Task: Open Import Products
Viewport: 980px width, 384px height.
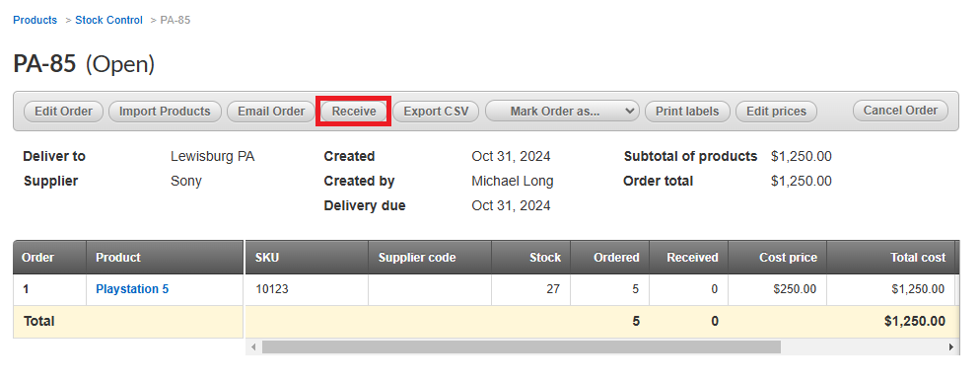Action: 165,112
